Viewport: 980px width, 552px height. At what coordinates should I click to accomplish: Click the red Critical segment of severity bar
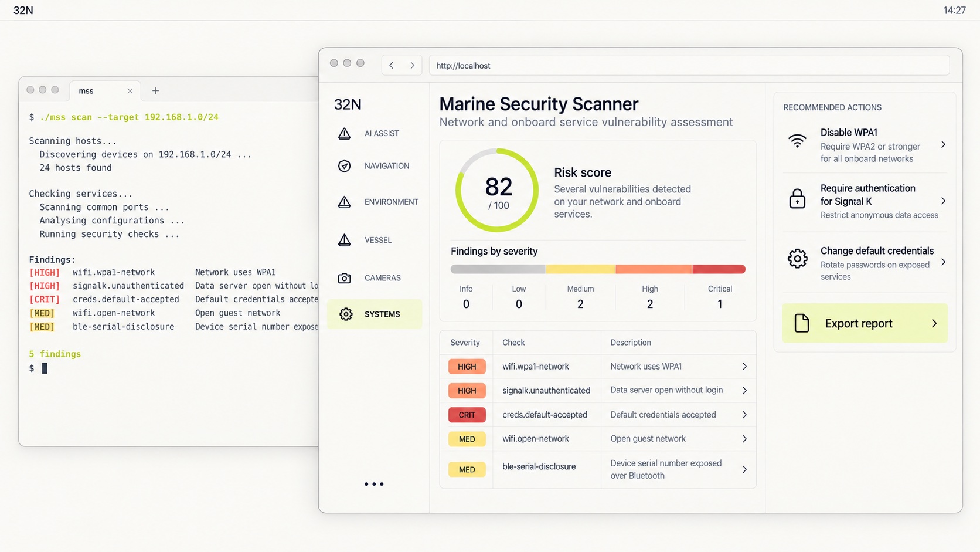coord(719,269)
